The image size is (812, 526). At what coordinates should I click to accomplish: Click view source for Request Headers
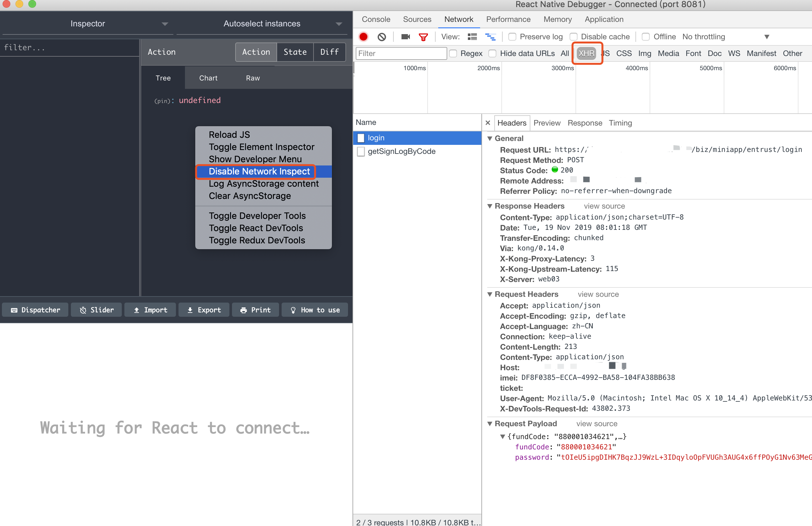[598, 294]
